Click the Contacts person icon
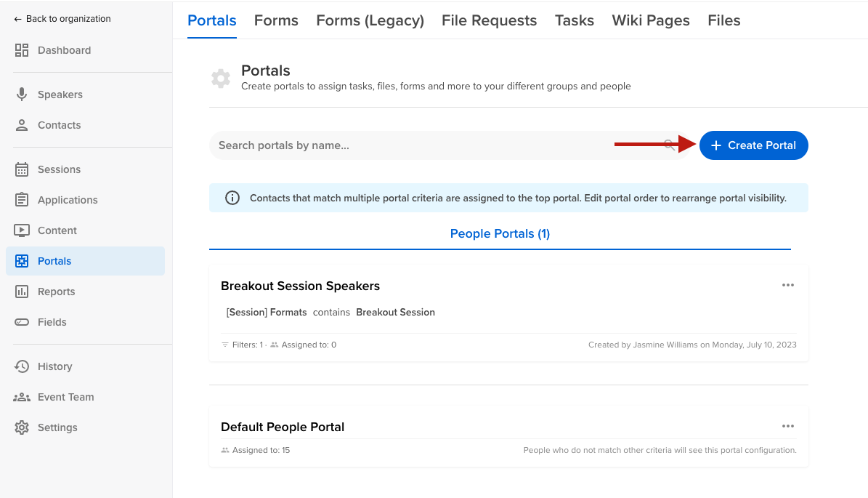 [22, 125]
